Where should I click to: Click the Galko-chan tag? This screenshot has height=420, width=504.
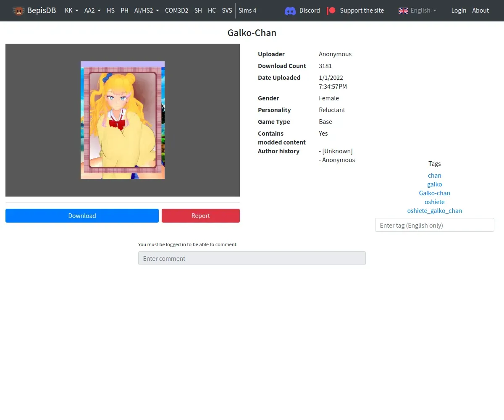(x=435, y=193)
